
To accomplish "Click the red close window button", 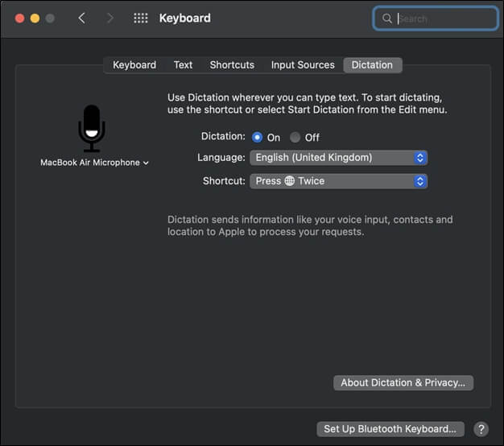I will (19, 19).
